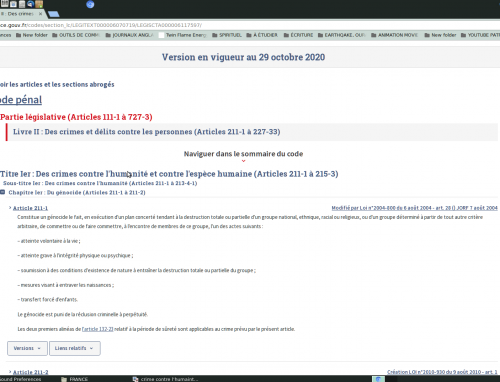The image size is (500, 382).
Task: Click 'Sous-titre Ier : Des crimes contre l'humanité'
Action: (x=100, y=183)
